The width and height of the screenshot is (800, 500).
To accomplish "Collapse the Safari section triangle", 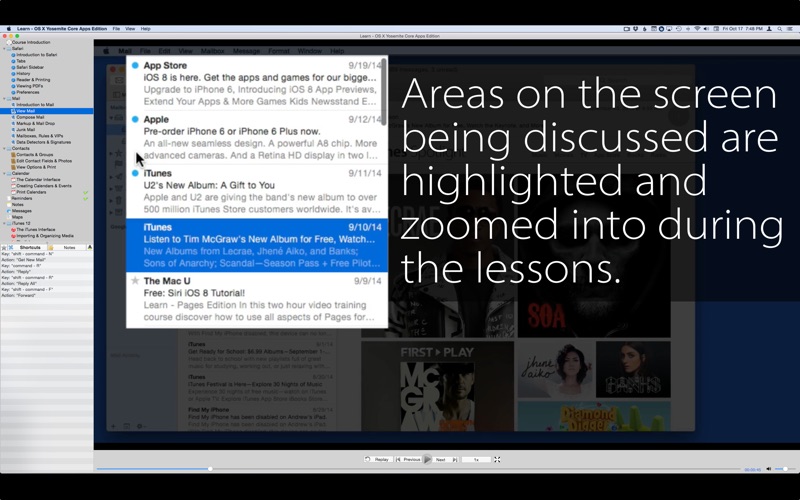I will 5,48.
